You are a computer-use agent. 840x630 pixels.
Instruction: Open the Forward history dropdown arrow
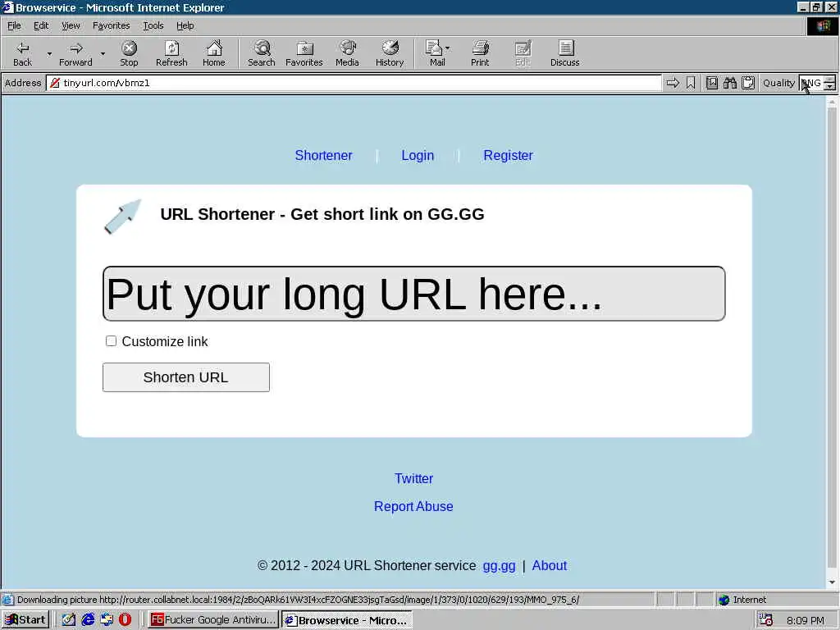point(103,53)
